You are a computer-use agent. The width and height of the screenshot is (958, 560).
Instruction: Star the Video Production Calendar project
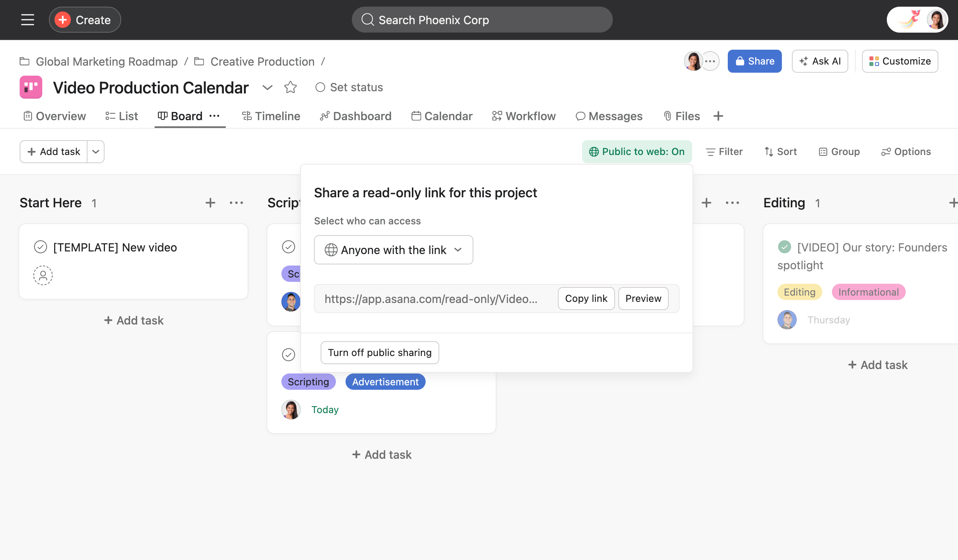[x=290, y=88]
